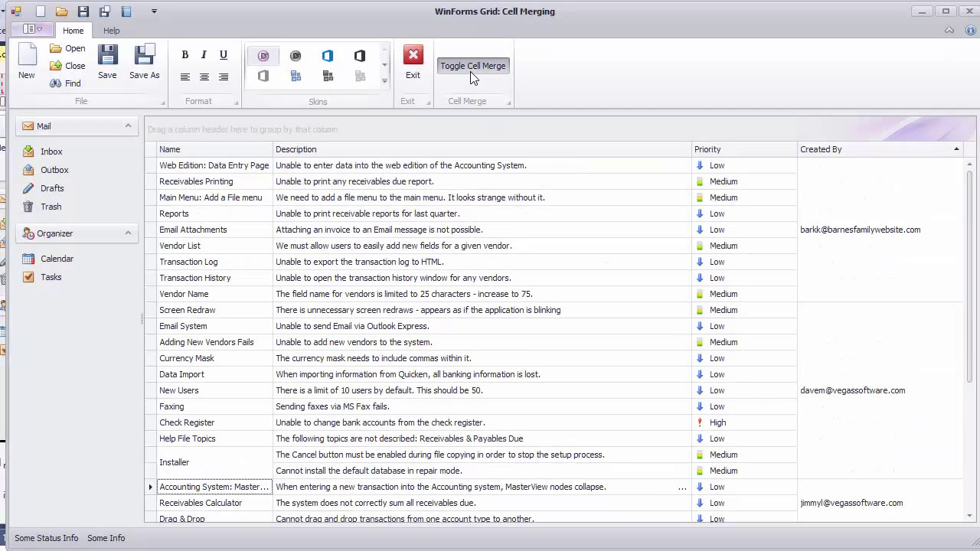Click Open in the File group
The image size is (980, 551).
[67, 48]
